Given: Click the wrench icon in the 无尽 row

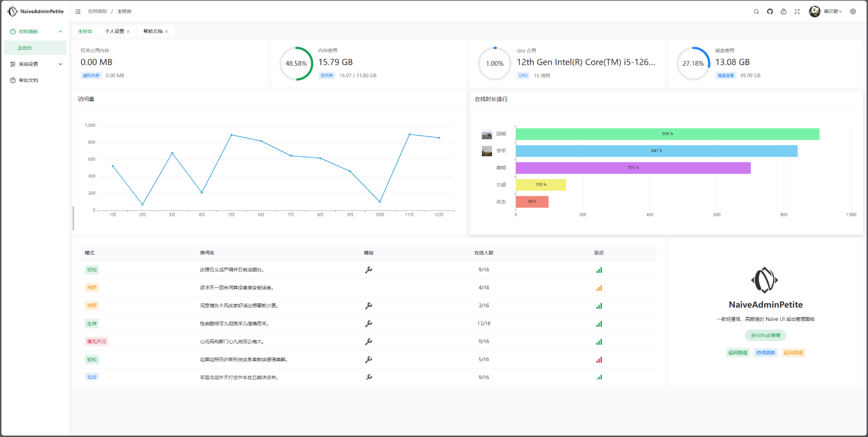Looking at the screenshot, I should (x=369, y=377).
